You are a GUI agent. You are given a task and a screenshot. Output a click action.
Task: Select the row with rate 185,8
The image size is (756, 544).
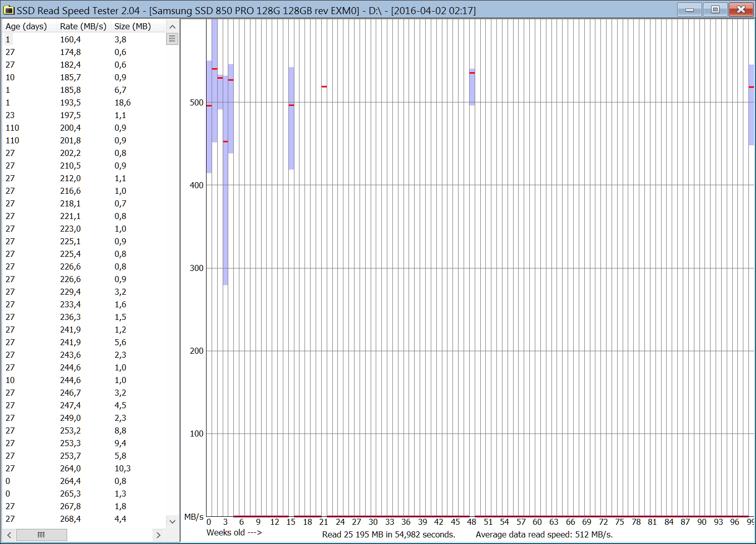click(84, 90)
